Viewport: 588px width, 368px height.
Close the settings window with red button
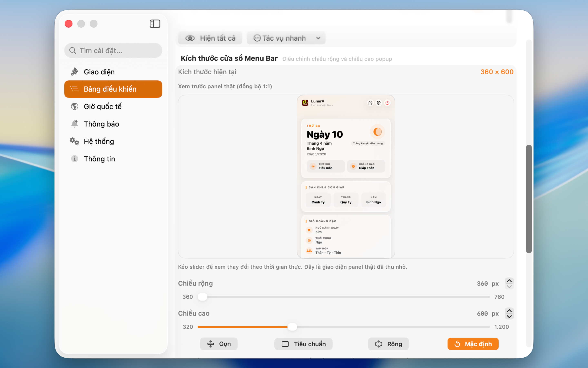click(x=69, y=24)
